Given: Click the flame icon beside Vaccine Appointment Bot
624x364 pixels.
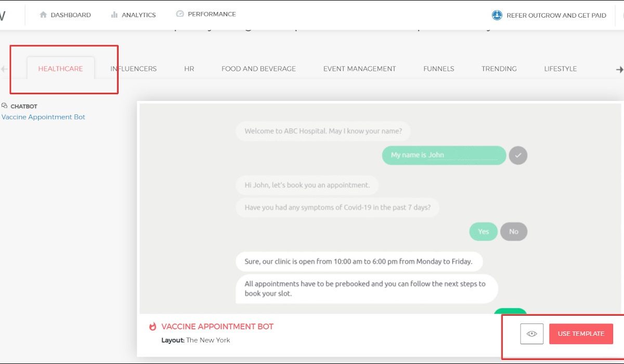Looking at the screenshot, I should (152, 327).
